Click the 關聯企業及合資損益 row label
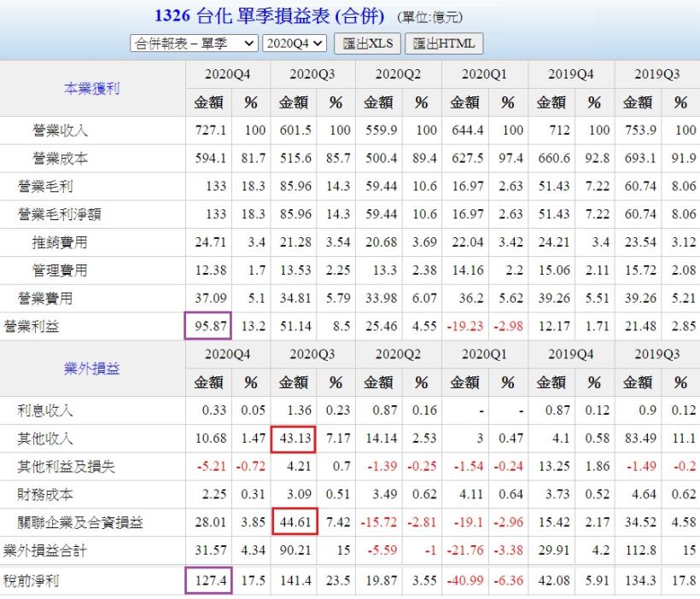This screenshot has width=700, height=599. coord(80,522)
